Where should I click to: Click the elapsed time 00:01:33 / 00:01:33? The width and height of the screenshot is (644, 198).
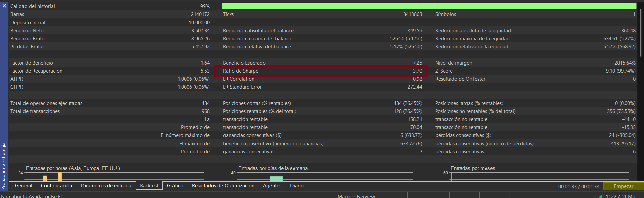tap(579, 186)
